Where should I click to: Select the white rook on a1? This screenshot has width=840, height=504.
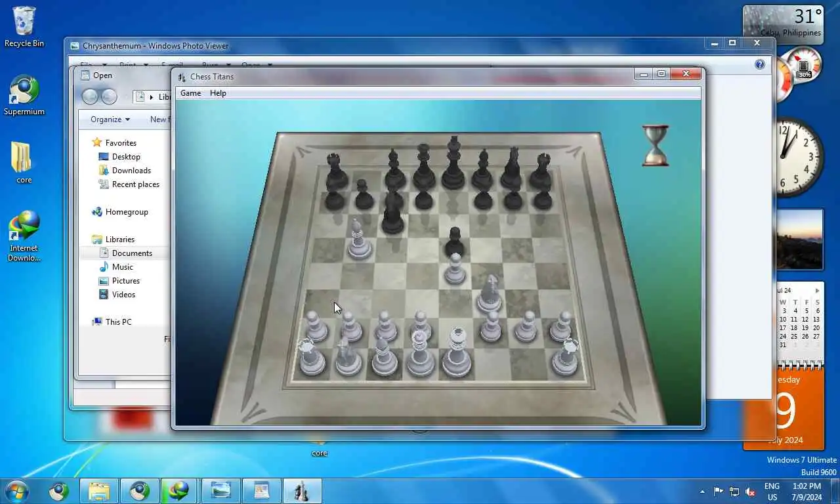coord(310,358)
